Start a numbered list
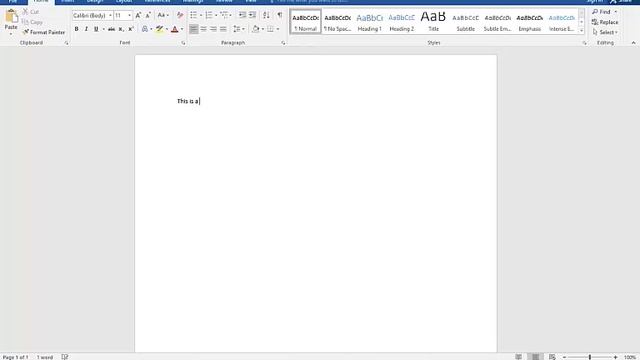Image resolution: width=640 pixels, height=360 pixels. (209, 16)
